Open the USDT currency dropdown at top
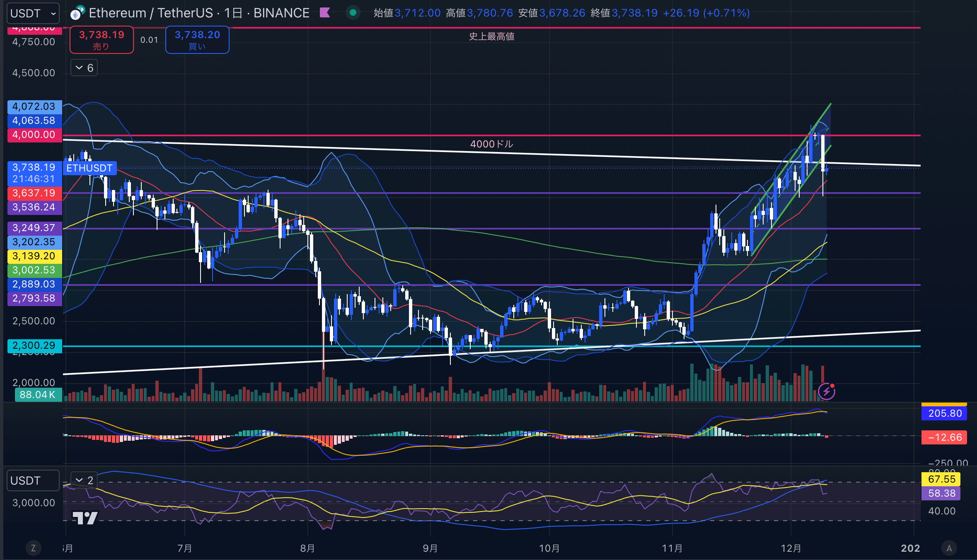The height and width of the screenshot is (560, 977). click(33, 13)
